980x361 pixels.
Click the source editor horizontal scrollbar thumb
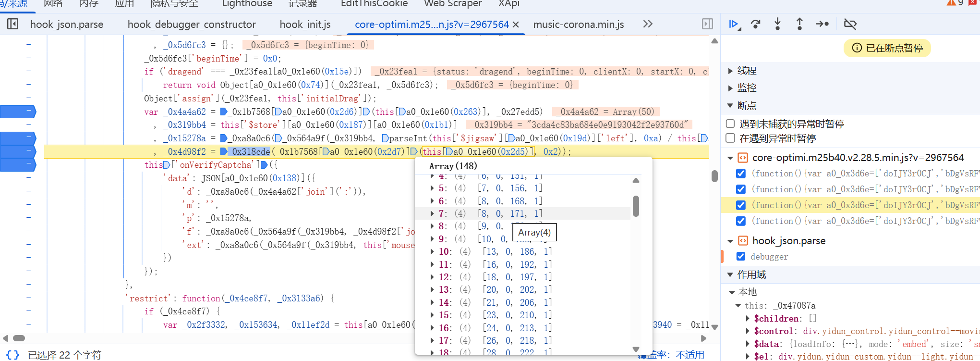click(19, 338)
